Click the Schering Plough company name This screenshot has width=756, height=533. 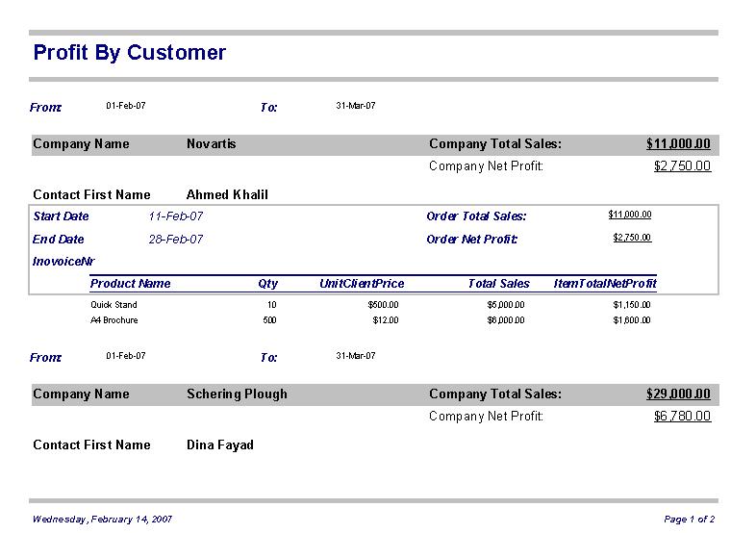point(237,394)
